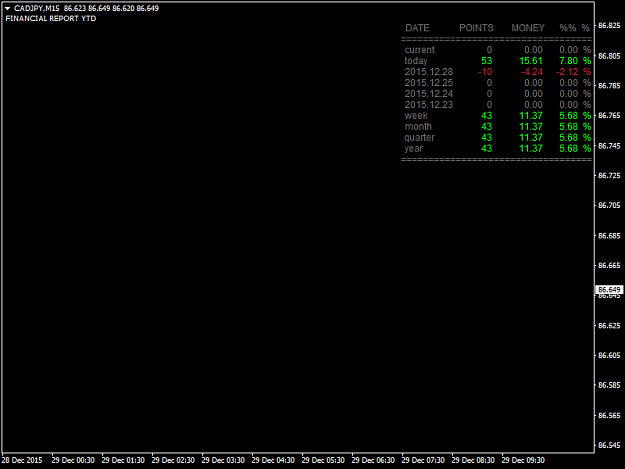Click the 29 Dec 00:30 time axis label
The width and height of the screenshot is (625, 469).
73,460
